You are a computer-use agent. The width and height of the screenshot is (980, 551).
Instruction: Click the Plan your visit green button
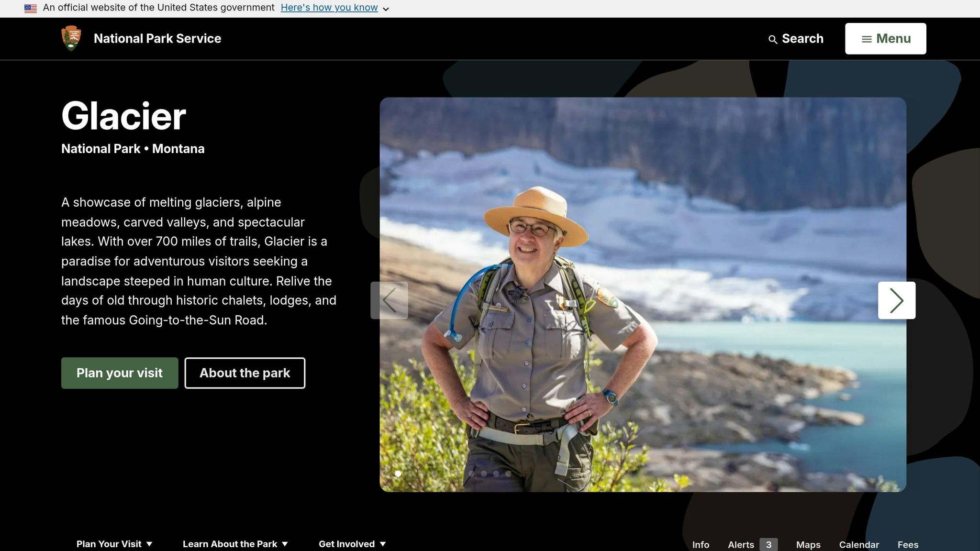click(120, 373)
